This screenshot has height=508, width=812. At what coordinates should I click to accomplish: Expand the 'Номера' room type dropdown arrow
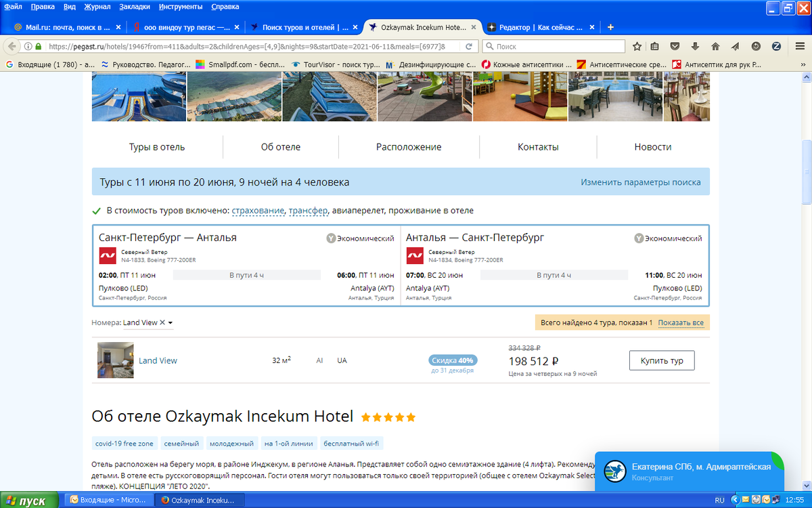(x=171, y=323)
